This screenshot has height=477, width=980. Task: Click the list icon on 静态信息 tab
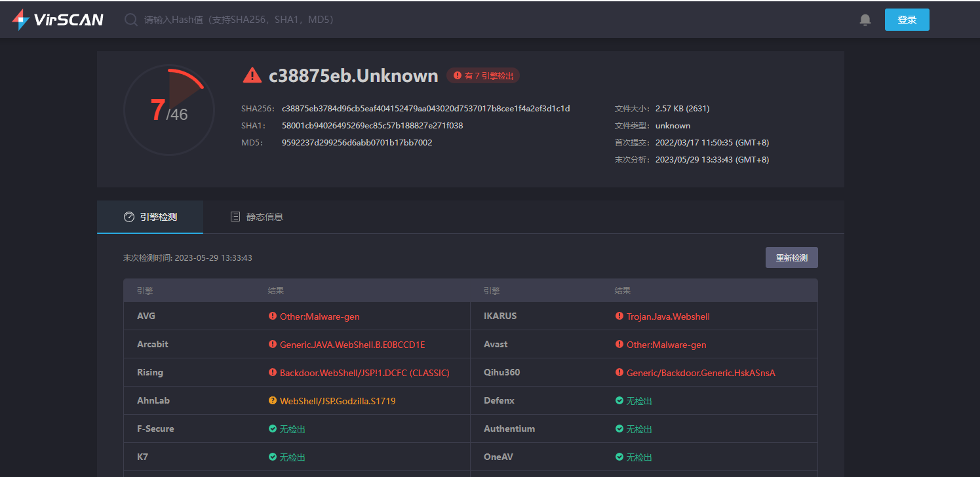pos(235,217)
